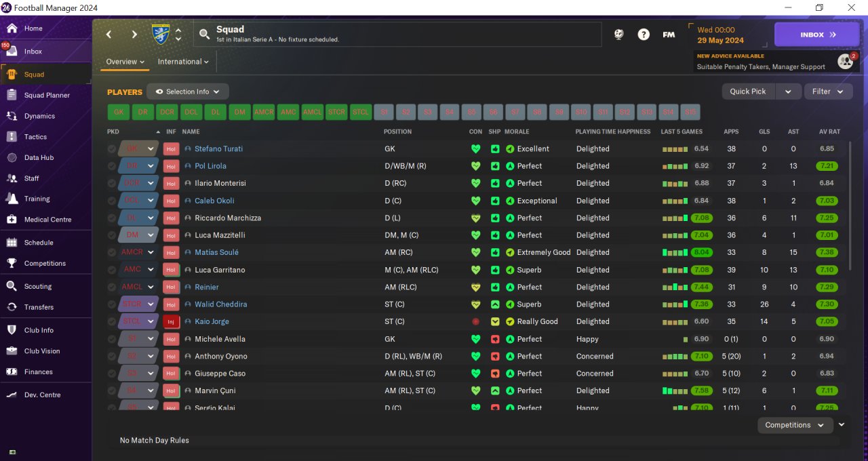Viewport: 868px width, 461px height.
Task: Open Squad Planner in sidebar
Action: [x=45, y=95]
